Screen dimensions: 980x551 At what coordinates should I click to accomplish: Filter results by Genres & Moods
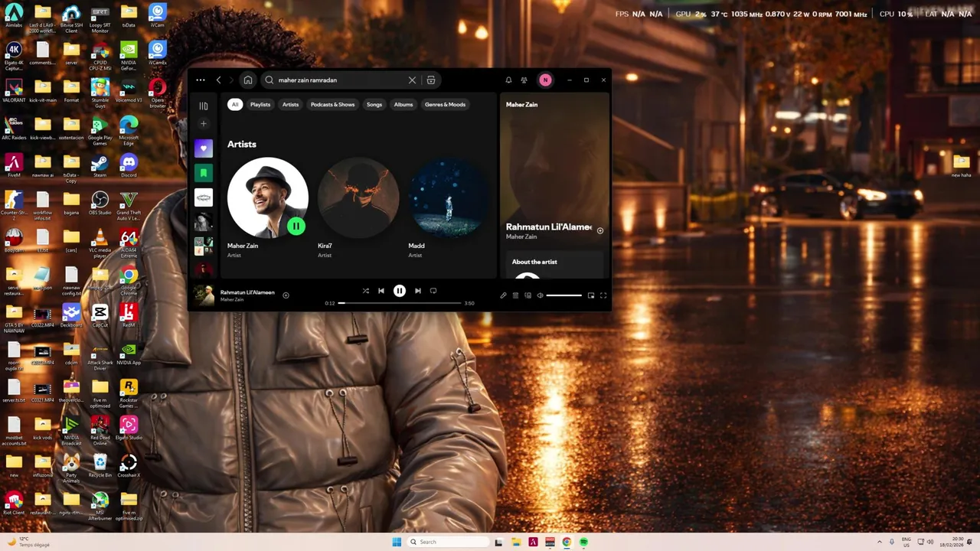[445, 104]
